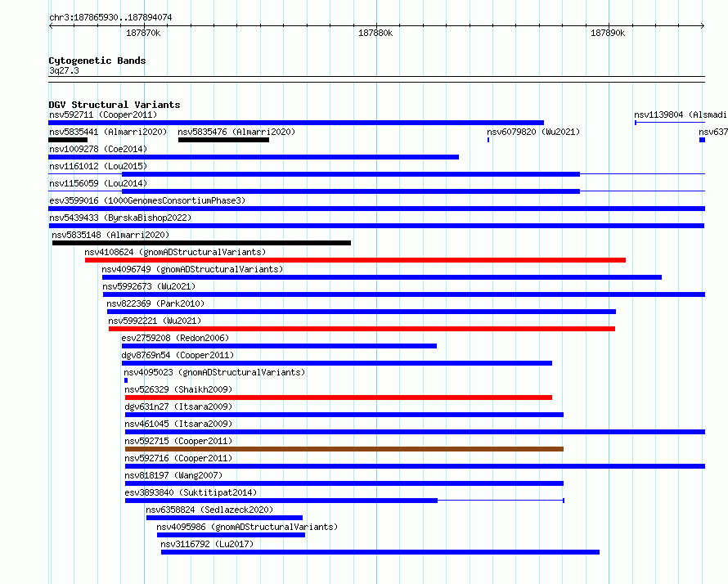Select the 187890k ruler position label

tap(608, 33)
